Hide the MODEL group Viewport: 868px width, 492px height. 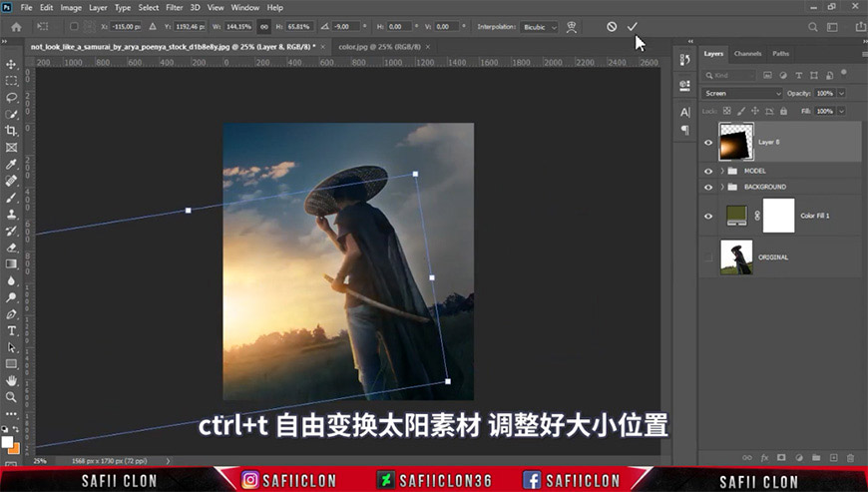pos(708,171)
